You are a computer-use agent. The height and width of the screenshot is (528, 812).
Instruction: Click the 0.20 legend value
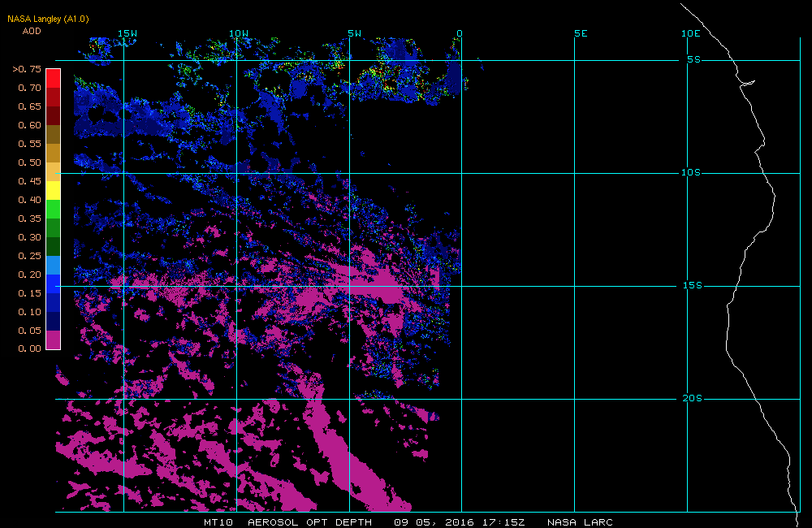[29, 275]
